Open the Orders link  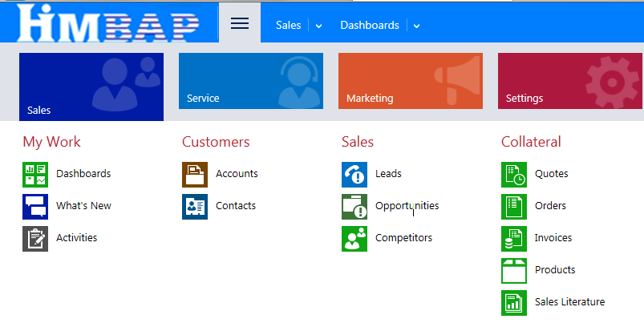tap(550, 206)
